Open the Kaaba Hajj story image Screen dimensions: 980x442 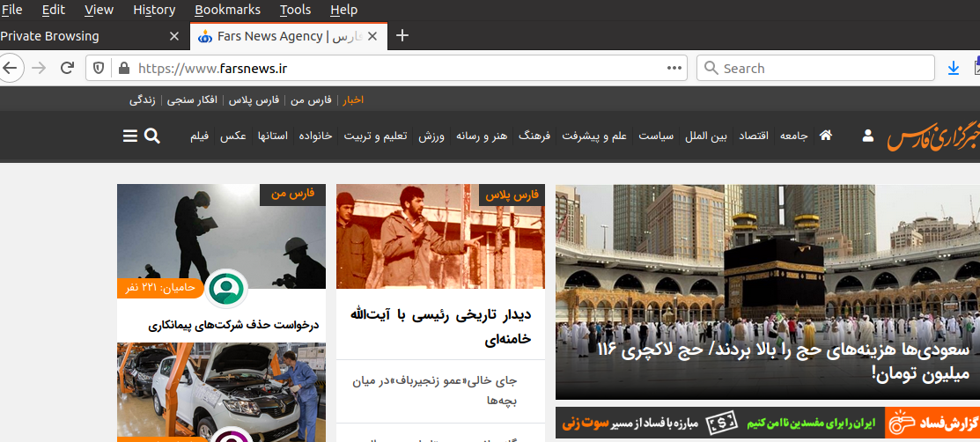click(x=766, y=264)
